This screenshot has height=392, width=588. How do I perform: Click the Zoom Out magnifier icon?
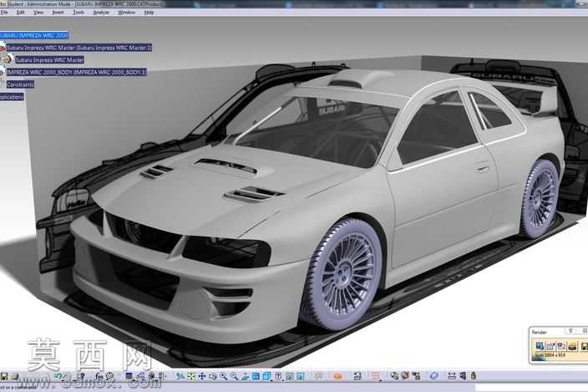coord(234,376)
